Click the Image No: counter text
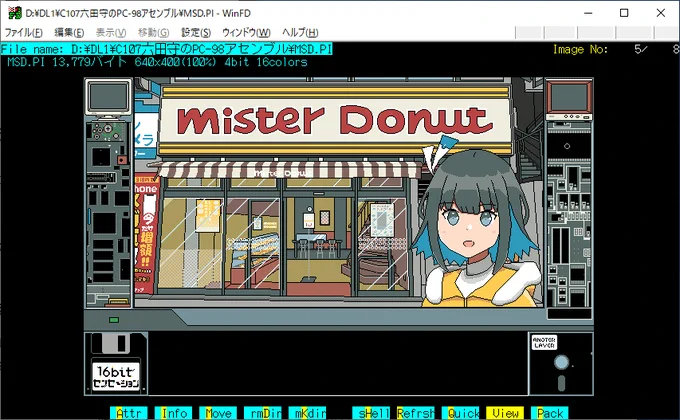The width and height of the screenshot is (680, 420). point(616,49)
